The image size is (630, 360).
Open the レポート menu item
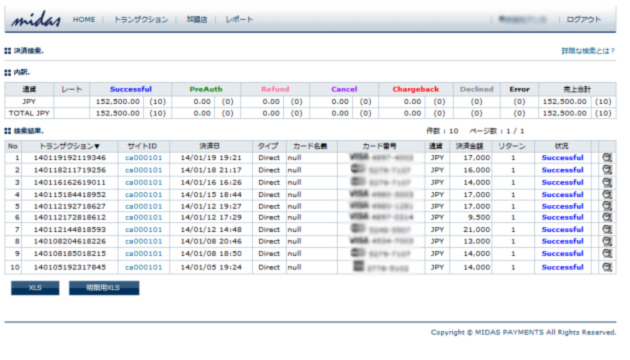click(239, 19)
